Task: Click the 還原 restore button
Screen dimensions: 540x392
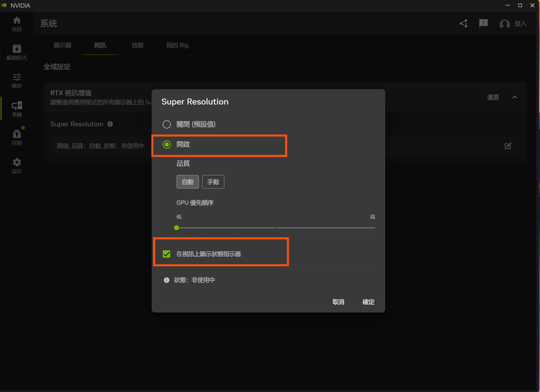Action: [x=493, y=97]
